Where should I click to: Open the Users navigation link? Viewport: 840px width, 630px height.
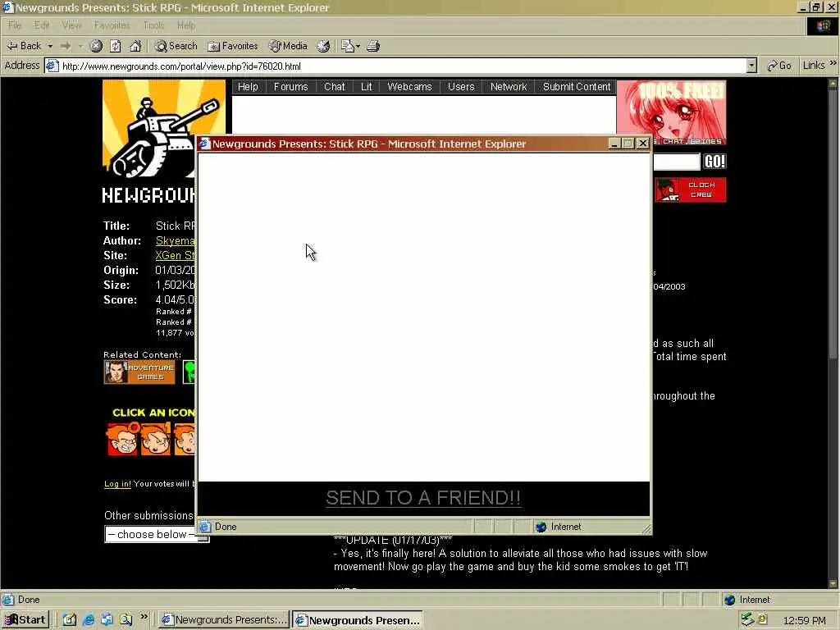click(461, 87)
